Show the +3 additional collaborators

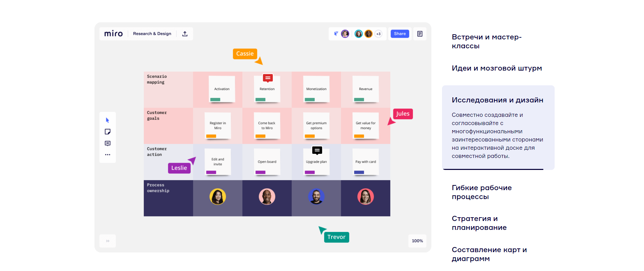[378, 34]
